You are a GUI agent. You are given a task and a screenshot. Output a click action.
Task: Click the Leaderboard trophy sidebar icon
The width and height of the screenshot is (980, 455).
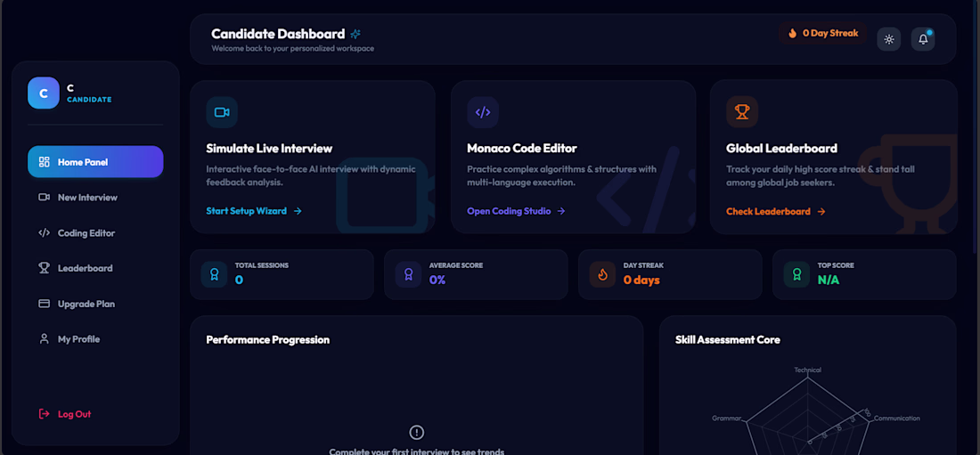pos(44,268)
